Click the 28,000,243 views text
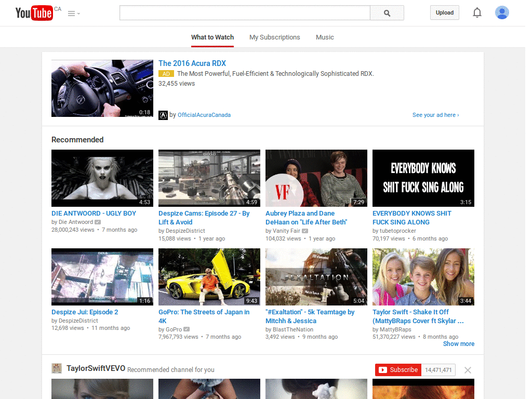Screen dimensions: 532x399 [x=73, y=230]
